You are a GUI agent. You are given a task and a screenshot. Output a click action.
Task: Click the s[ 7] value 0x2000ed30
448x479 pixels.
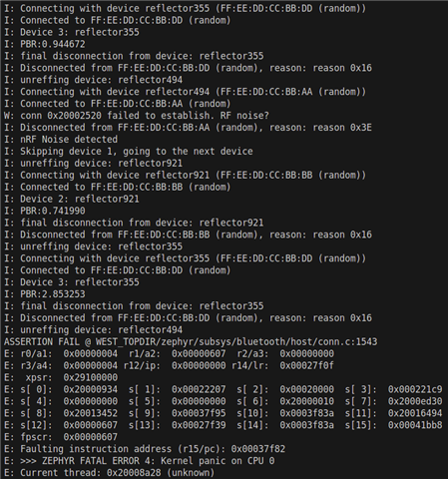(415, 401)
